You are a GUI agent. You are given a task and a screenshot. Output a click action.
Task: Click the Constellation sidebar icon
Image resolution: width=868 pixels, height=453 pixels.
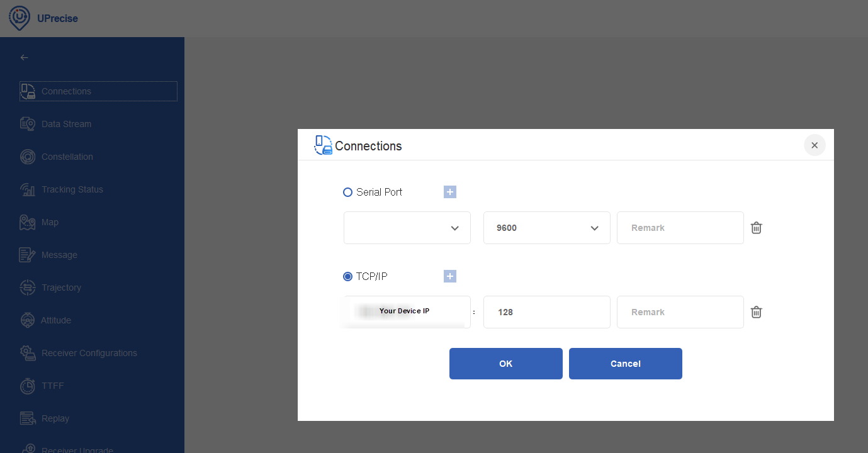tap(28, 157)
